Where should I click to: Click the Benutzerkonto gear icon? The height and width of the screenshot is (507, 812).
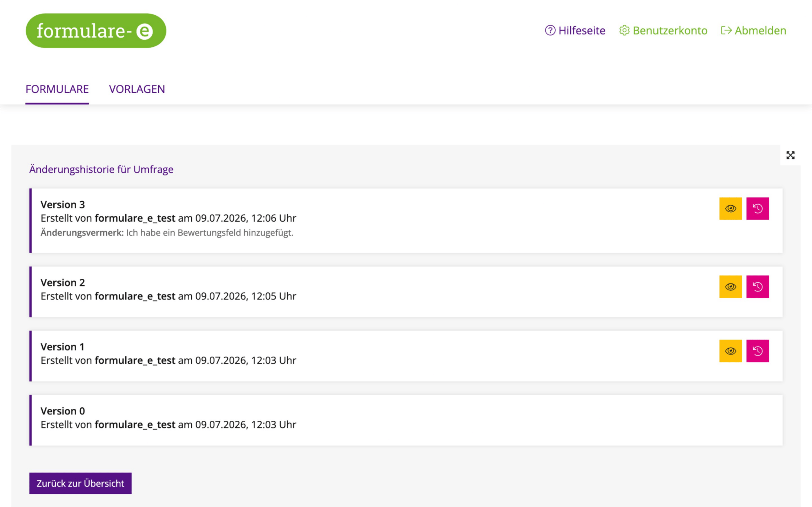click(x=624, y=30)
